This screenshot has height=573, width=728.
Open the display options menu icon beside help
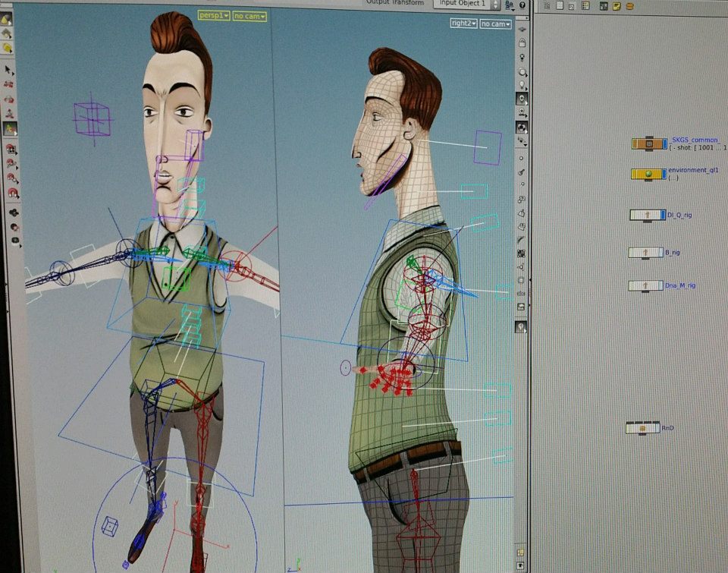pos(510,5)
